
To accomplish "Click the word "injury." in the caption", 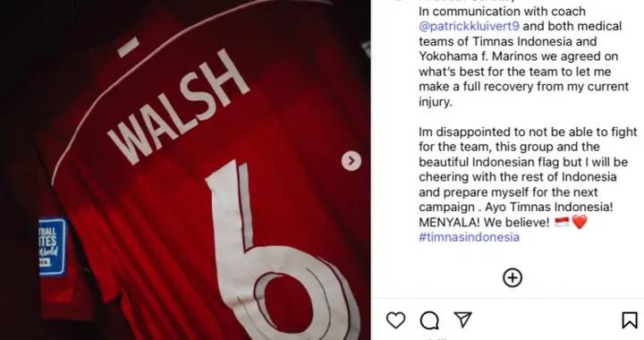I will point(436,101).
